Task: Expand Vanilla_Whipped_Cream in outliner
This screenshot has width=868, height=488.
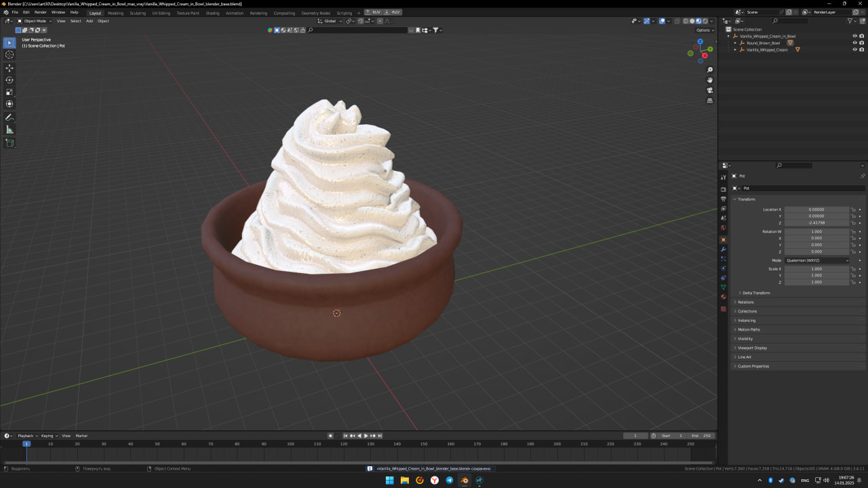Action: tap(735, 49)
